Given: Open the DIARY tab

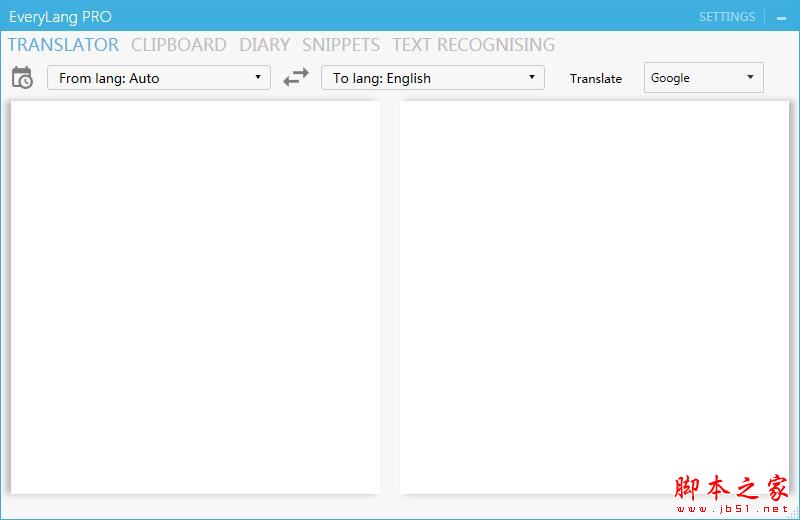Looking at the screenshot, I should pyautogui.click(x=264, y=45).
